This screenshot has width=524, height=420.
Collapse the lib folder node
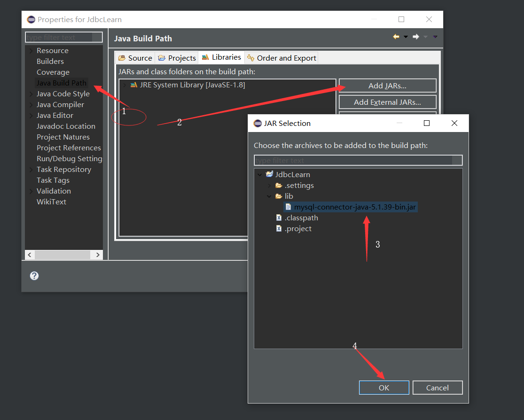pyautogui.click(x=269, y=196)
